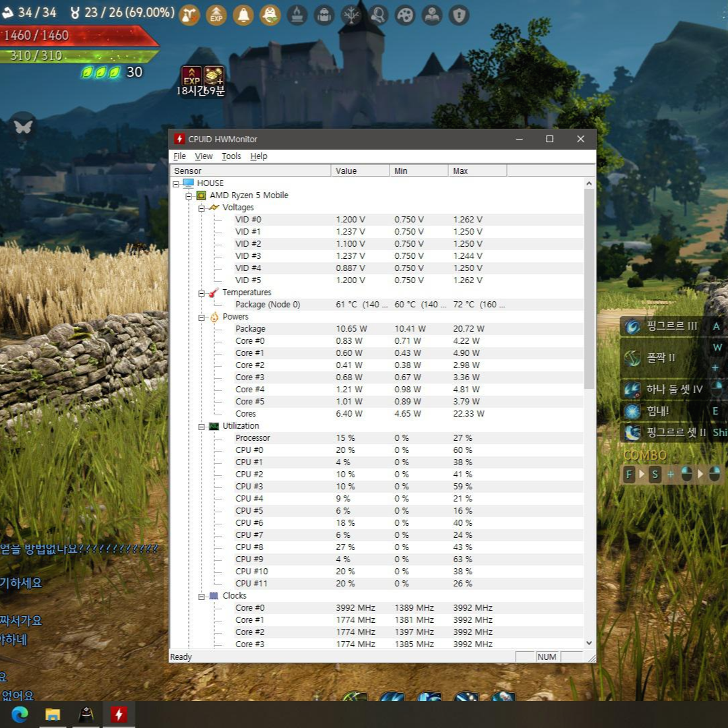Image resolution: width=728 pixels, height=728 pixels.
Task: Click the NUM indicator in status bar
Action: [547, 657]
